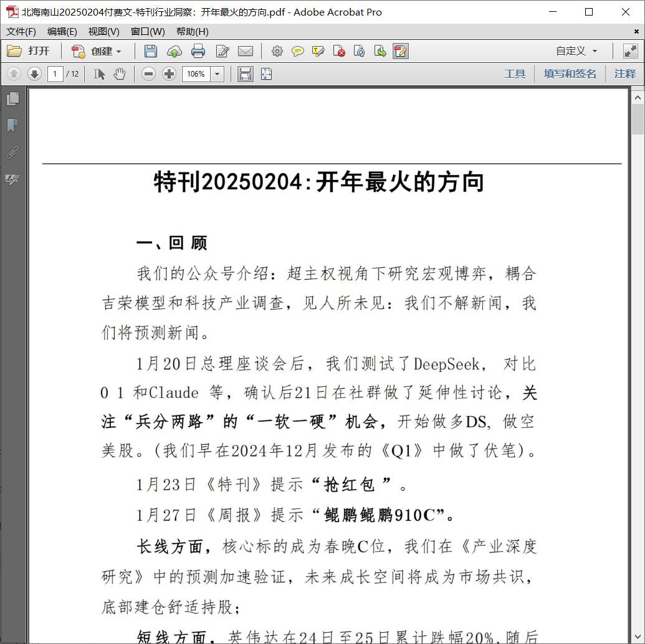Click the edit text page icon

tap(222, 51)
